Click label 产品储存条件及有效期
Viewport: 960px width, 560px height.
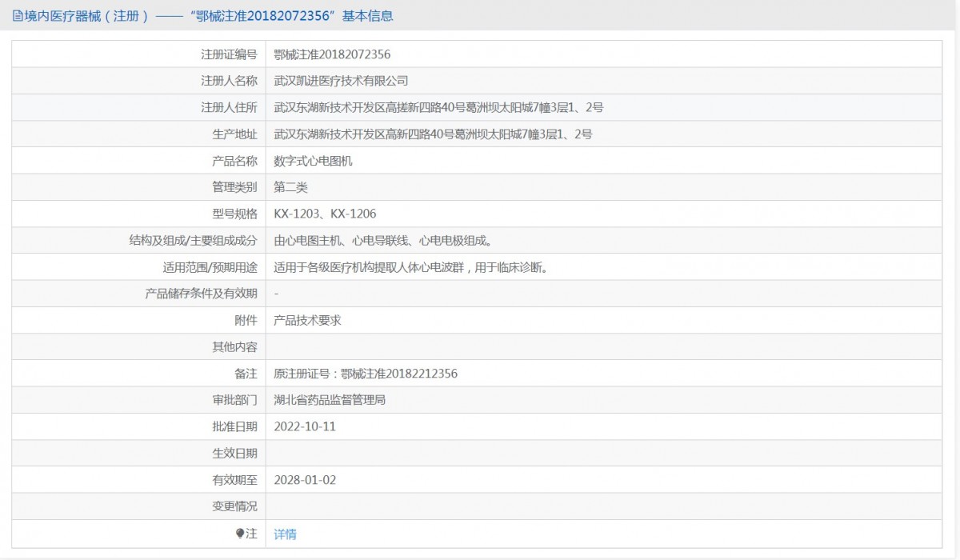point(201,294)
